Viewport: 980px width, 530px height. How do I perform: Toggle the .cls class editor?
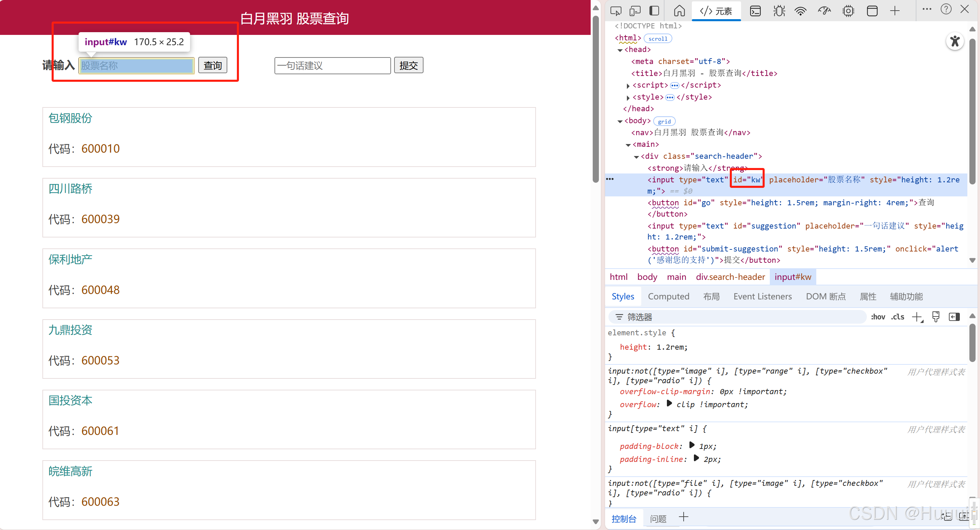point(897,317)
